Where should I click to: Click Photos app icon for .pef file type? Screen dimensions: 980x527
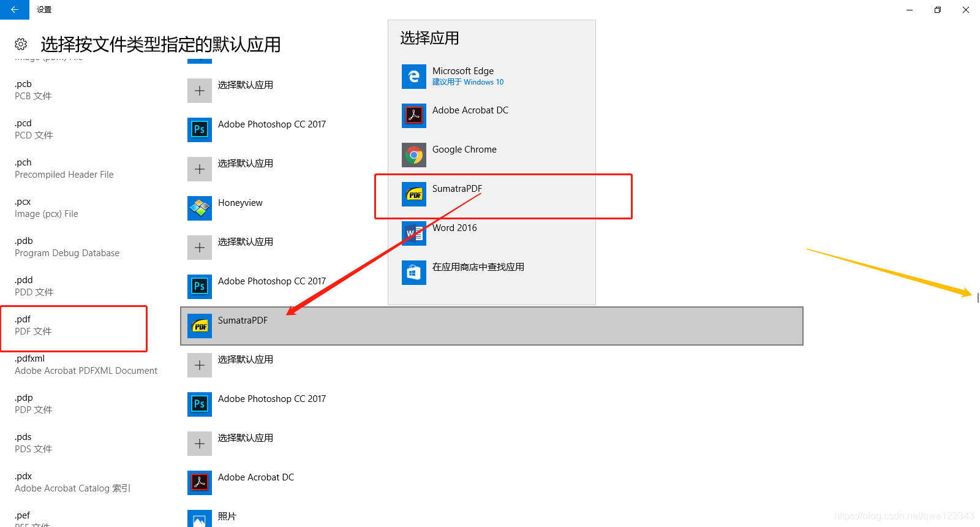click(200, 518)
